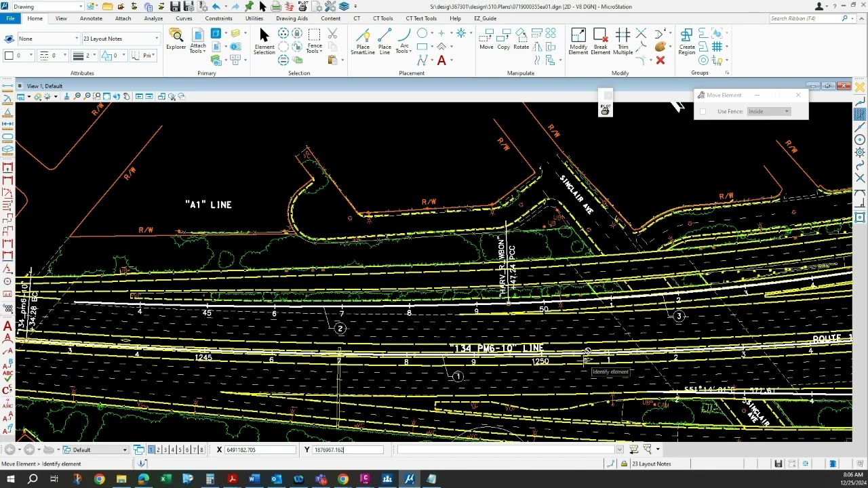Image resolution: width=868 pixels, height=488 pixels.
Task: Open the Drawing workflow dropdown
Action: (47, 7)
